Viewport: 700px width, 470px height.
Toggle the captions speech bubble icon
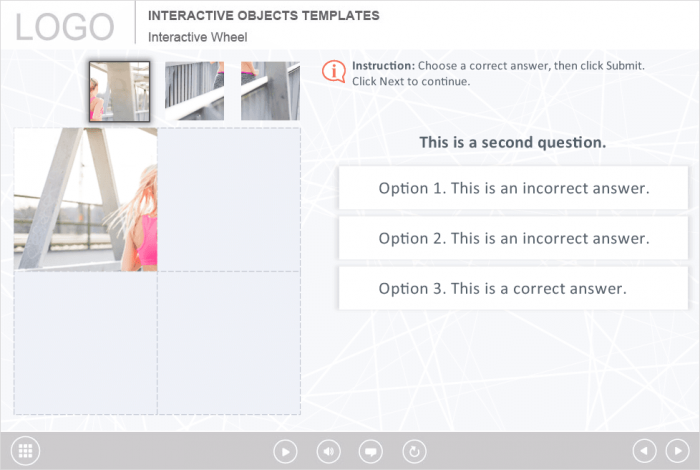tap(371, 452)
